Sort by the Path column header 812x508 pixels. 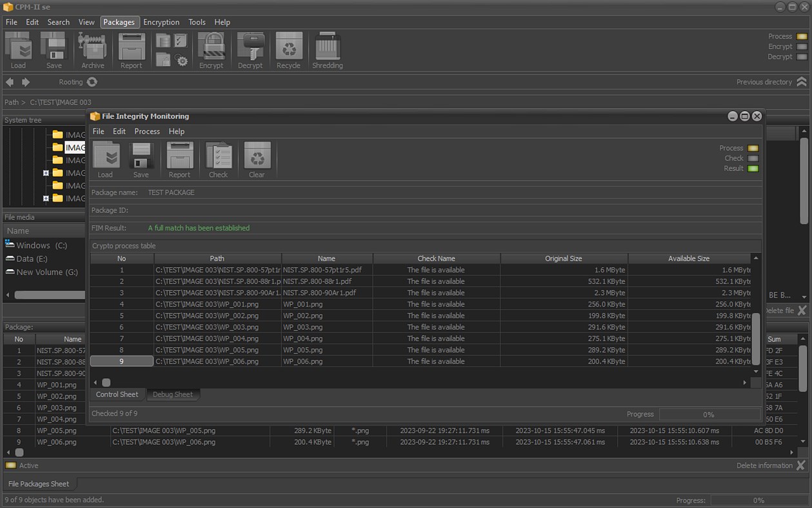tap(217, 258)
